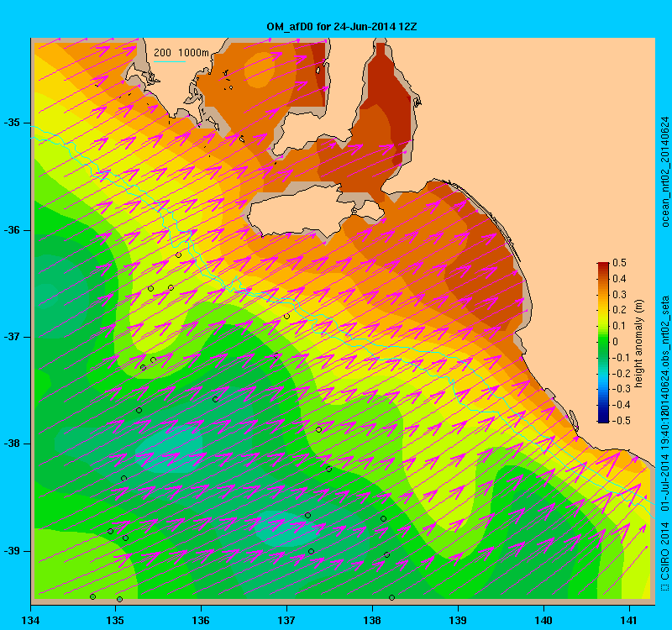This screenshot has height=630, width=672.
Task: Click the 'height anomaly (m)' colorbar axis label
Action: 638,344
